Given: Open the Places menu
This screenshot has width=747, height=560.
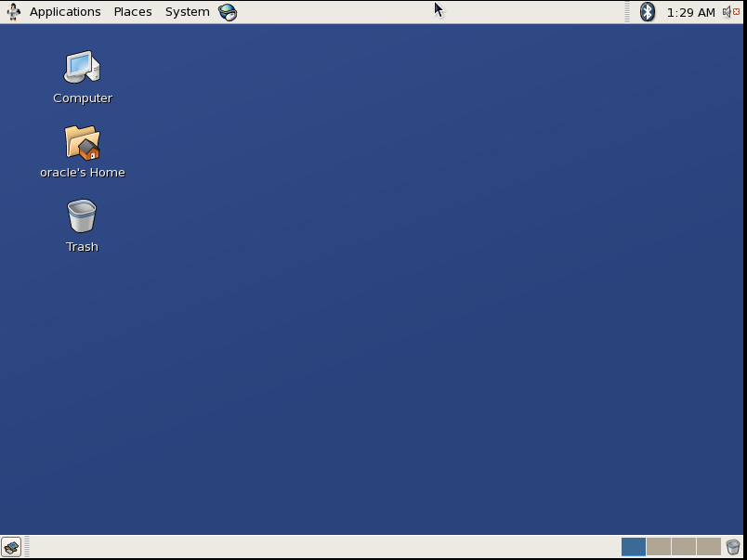Looking at the screenshot, I should [x=133, y=12].
